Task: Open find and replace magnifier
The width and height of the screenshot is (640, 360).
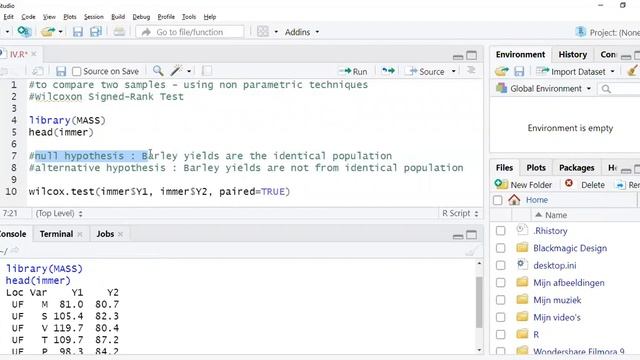Action: pos(158,71)
